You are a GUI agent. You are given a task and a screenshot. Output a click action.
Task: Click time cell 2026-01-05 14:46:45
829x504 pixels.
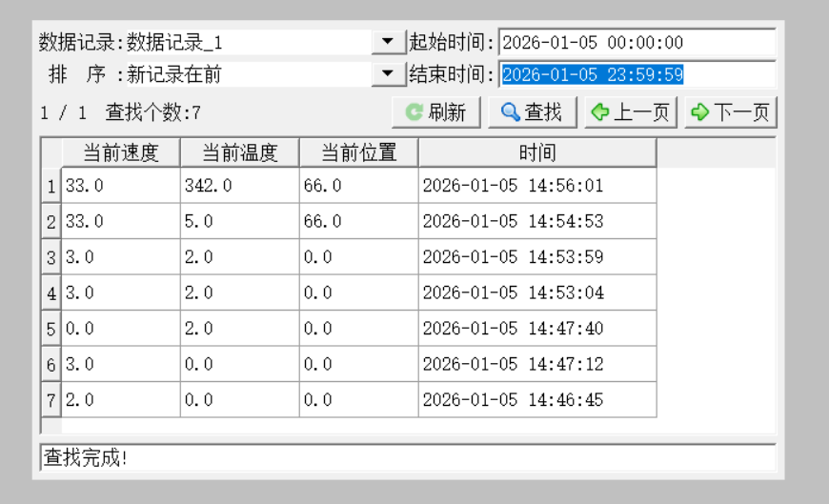tap(537, 400)
